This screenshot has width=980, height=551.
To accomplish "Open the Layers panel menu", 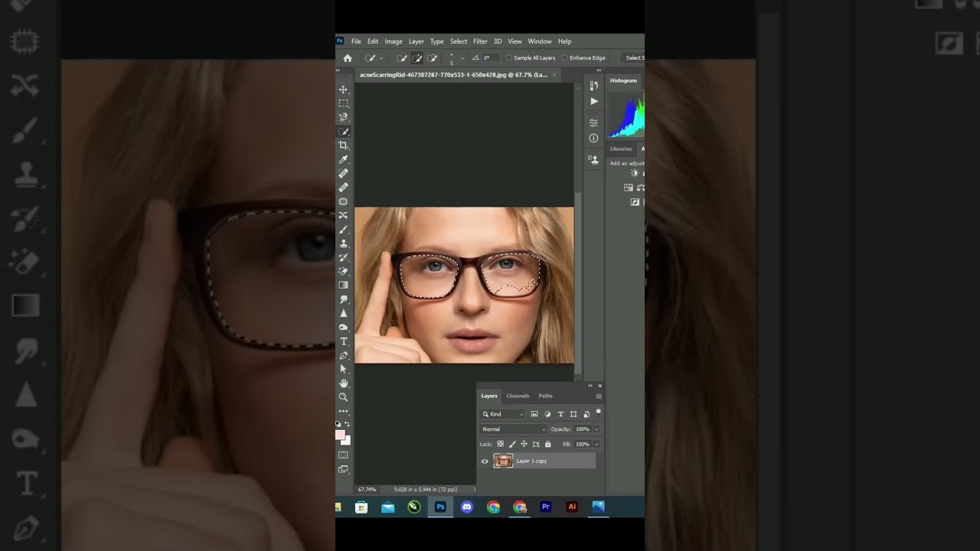I will tap(599, 396).
